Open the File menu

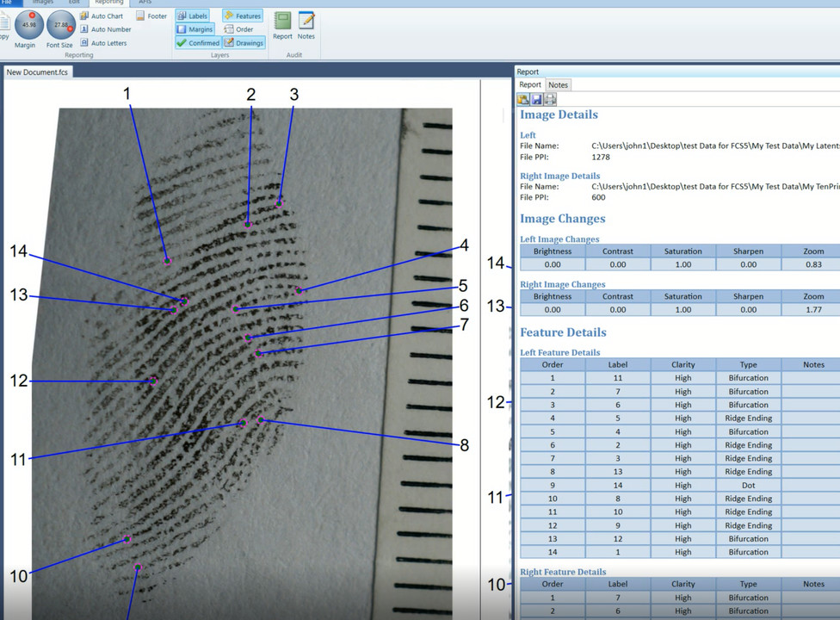[x=8, y=2]
